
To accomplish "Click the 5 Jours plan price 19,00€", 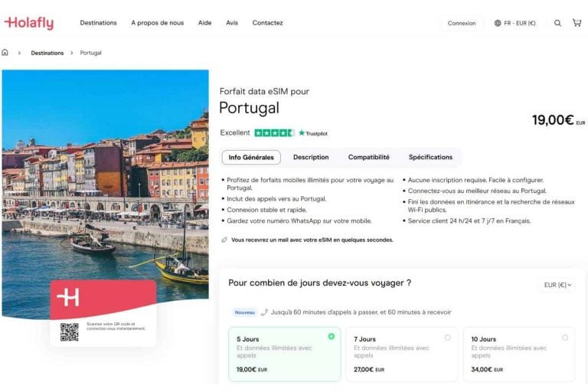I will point(252,370).
